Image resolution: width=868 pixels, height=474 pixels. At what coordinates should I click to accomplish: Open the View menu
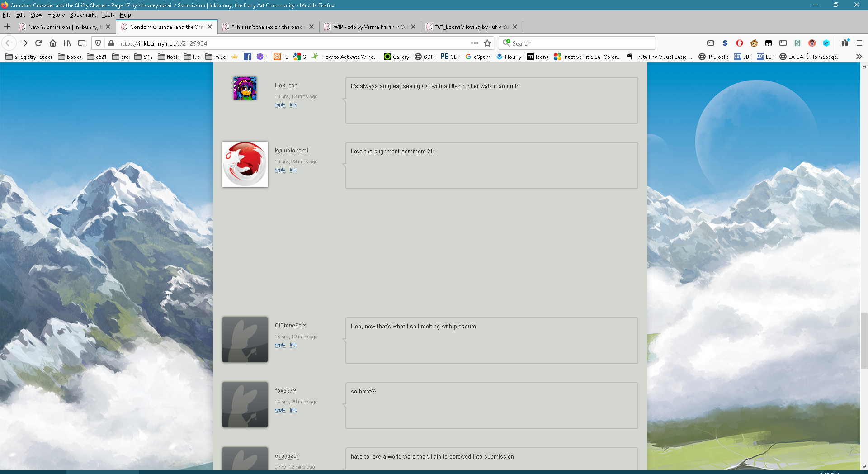click(36, 15)
